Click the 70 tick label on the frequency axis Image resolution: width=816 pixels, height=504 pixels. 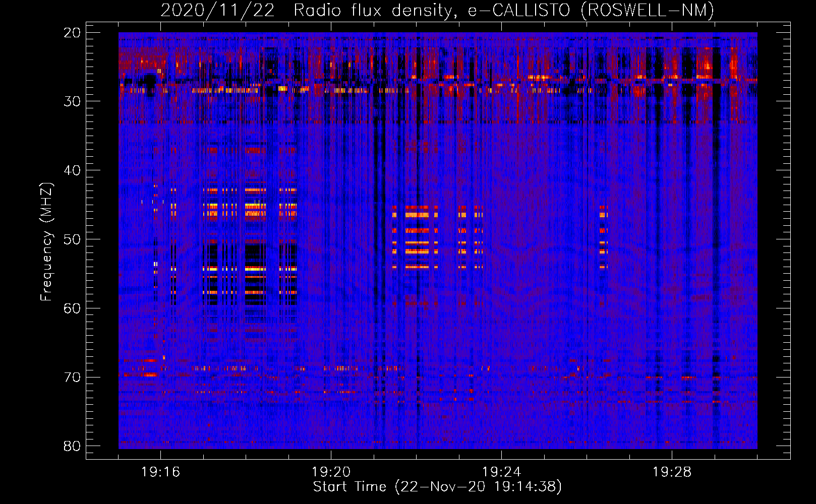pos(73,377)
